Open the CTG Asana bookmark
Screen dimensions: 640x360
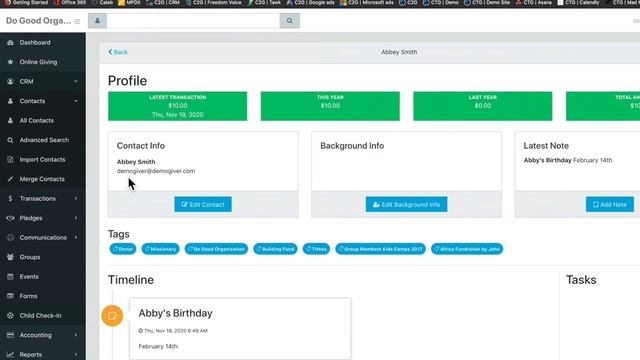click(534, 3)
